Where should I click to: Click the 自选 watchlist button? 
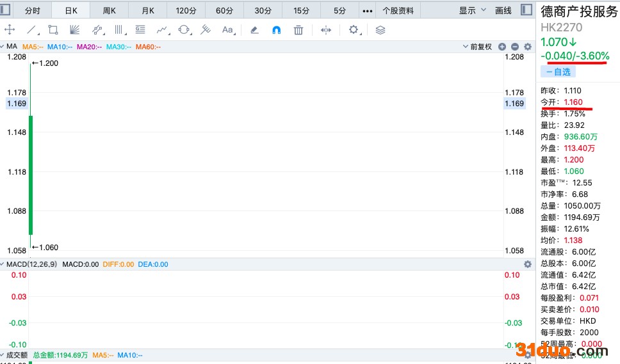point(558,72)
